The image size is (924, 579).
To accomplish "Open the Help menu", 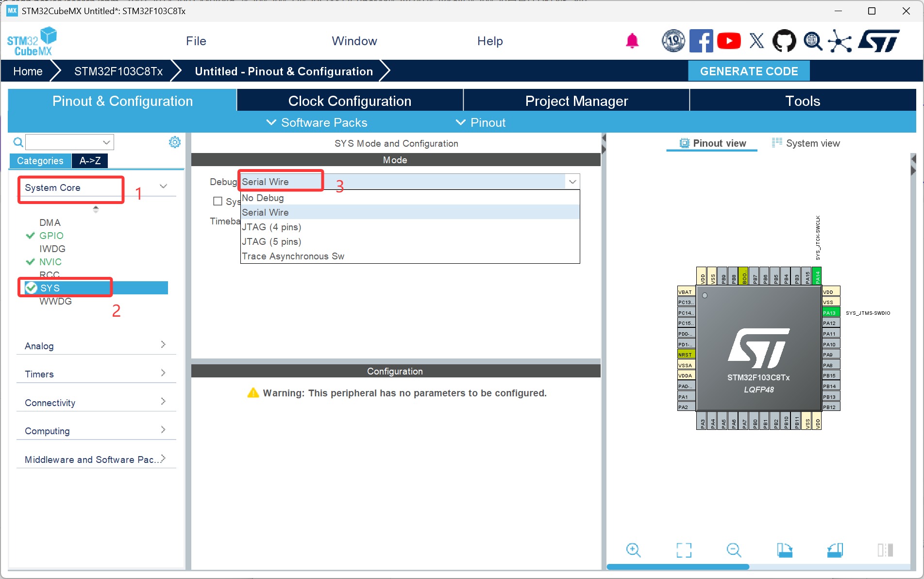I will point(490,41).
